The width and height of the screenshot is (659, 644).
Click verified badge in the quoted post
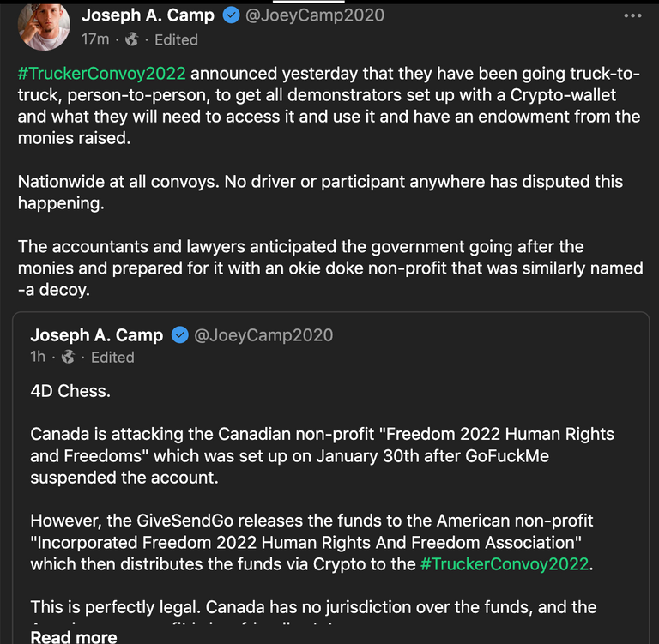[x=179, y=335]
